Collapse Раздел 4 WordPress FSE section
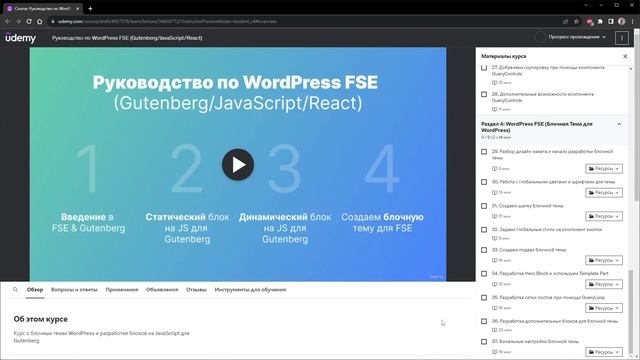 coord(619,124)
